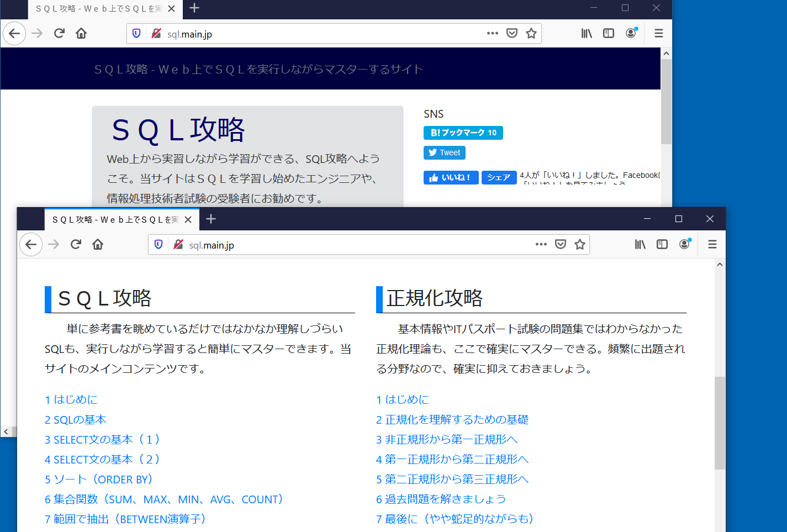Open link 7 範囲で抽出(BETWEEN演算子)

(x=126, y=519)
